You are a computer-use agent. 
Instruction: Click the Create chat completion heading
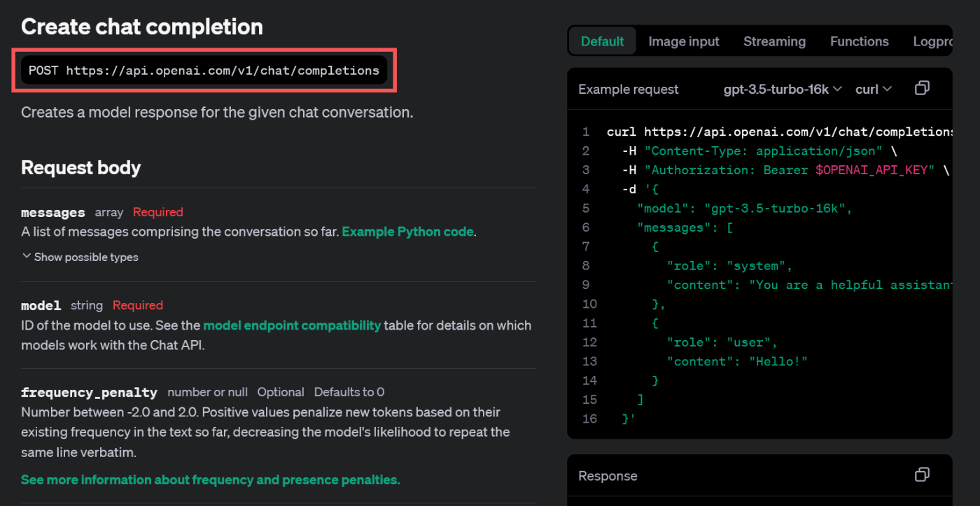tap(142, 27)
